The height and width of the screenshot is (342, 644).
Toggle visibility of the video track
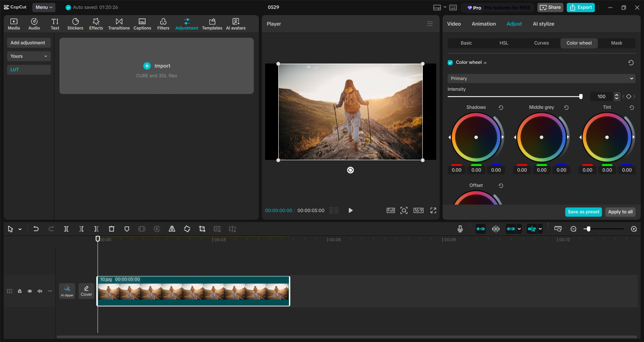30,291
